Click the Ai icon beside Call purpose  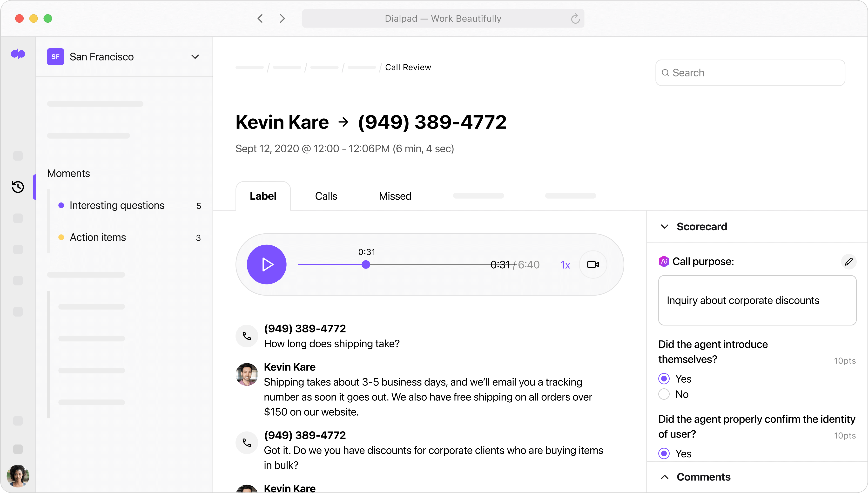664,261
